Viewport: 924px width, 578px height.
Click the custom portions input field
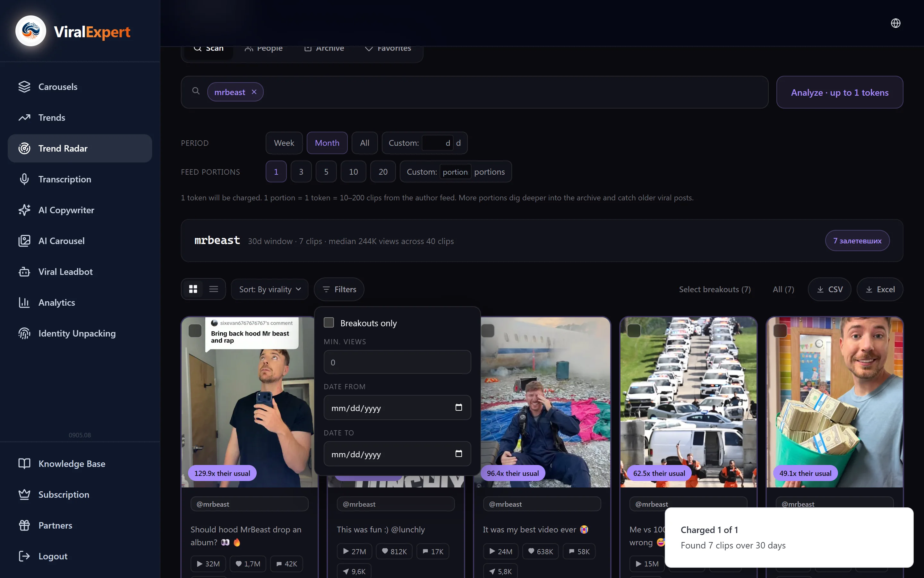pos(455,172)
